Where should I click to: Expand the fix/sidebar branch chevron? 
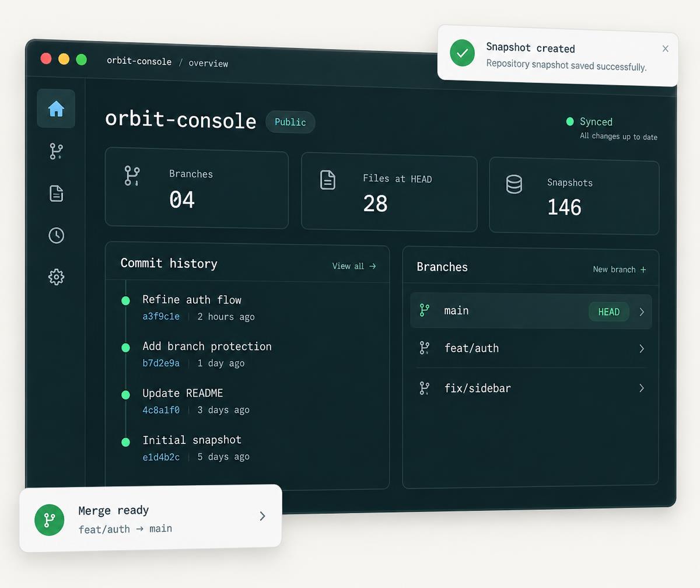click(x=642, y=388)
